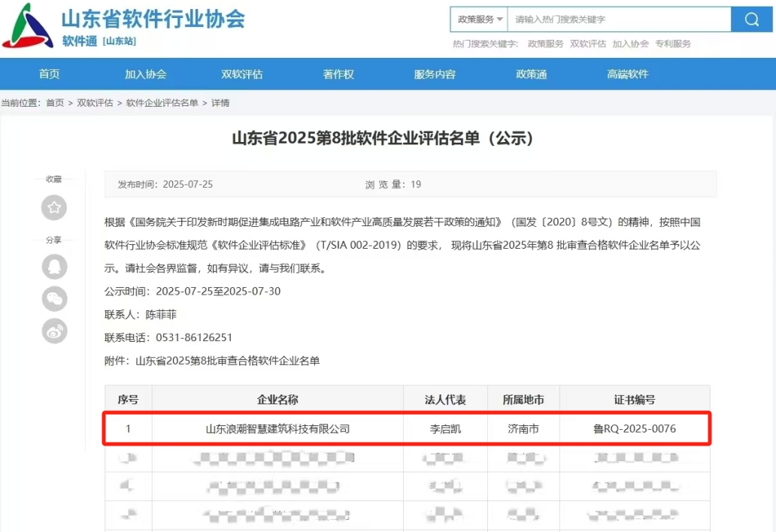This screenshot has height=532, width=776.
Task: Open the 首页 navigation menu item
Action: pyautogui.click(x=49, y=74)
